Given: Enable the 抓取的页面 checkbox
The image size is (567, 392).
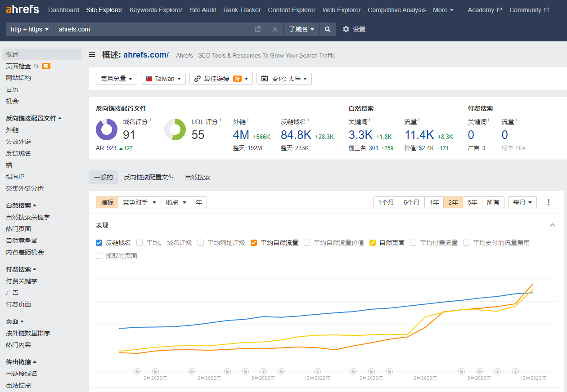Looking at the screenshot, I should click(x=99, y=255).
